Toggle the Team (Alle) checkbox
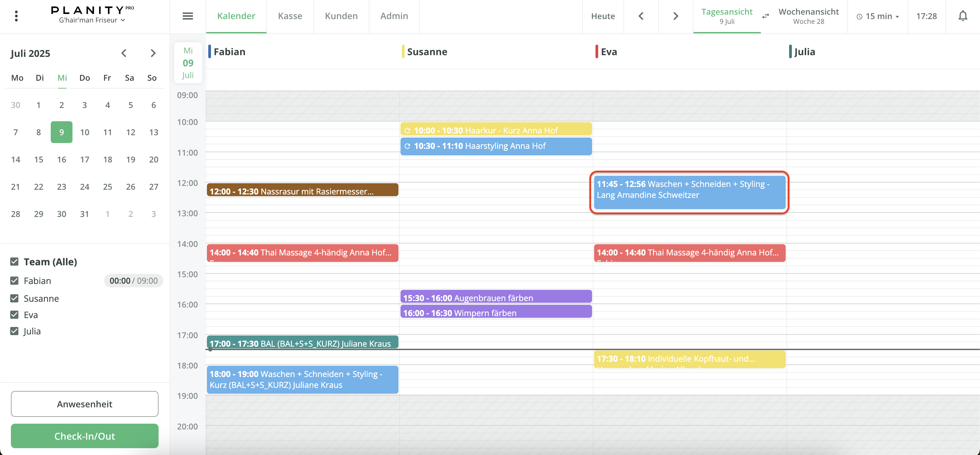Screen dimensions: 980x455 point(14,262)
